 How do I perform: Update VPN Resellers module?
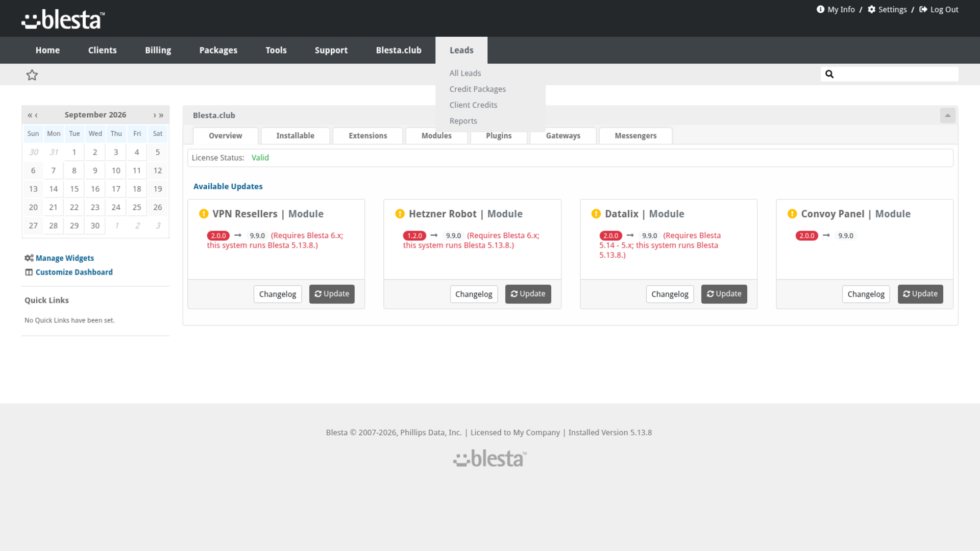[331, 294]
